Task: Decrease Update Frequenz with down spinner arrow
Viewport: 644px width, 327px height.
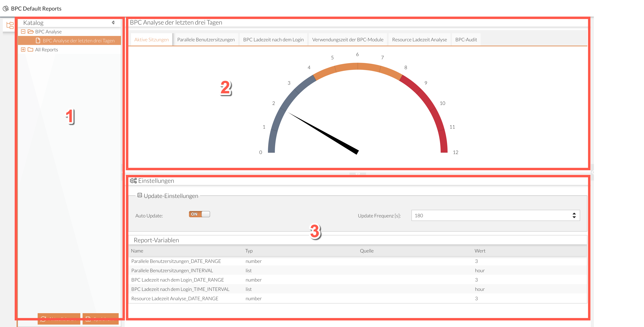Action: tap(574, 217)
